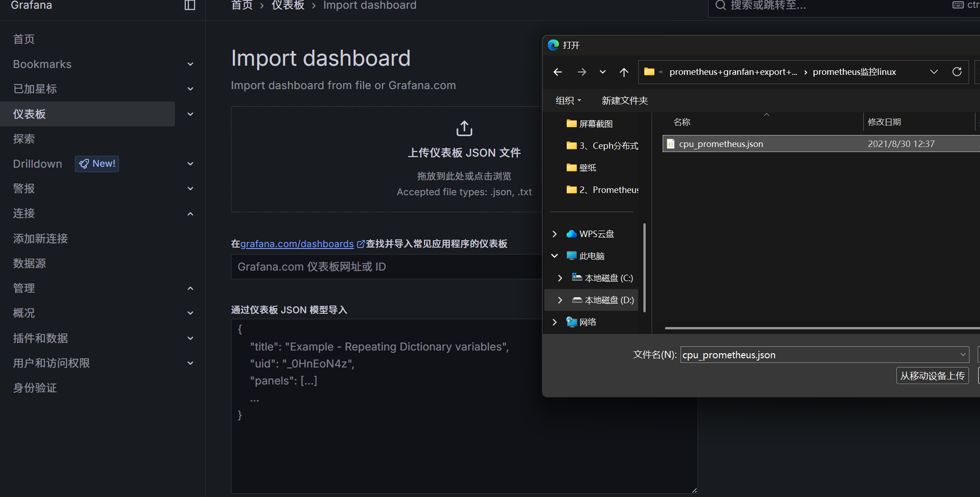Collapse 连接 section chevron
Viewport: 980px width, 497px height.
coord(190,214)
